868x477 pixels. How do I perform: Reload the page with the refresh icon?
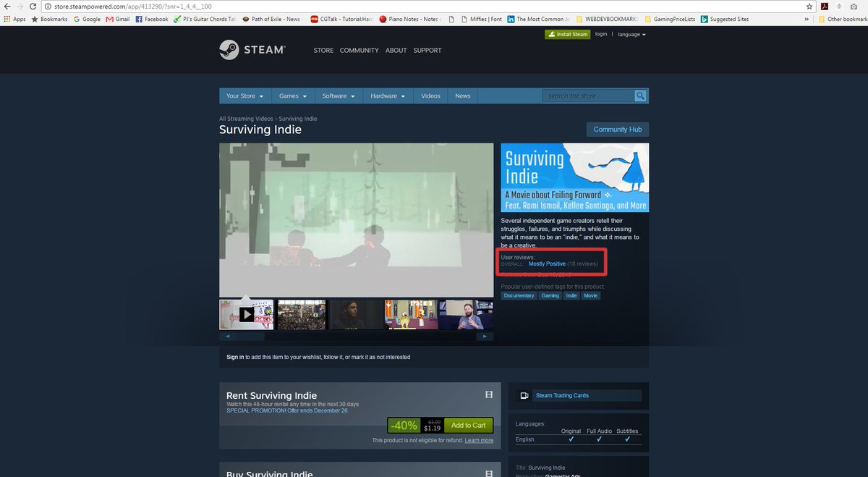tap(33, 6)
